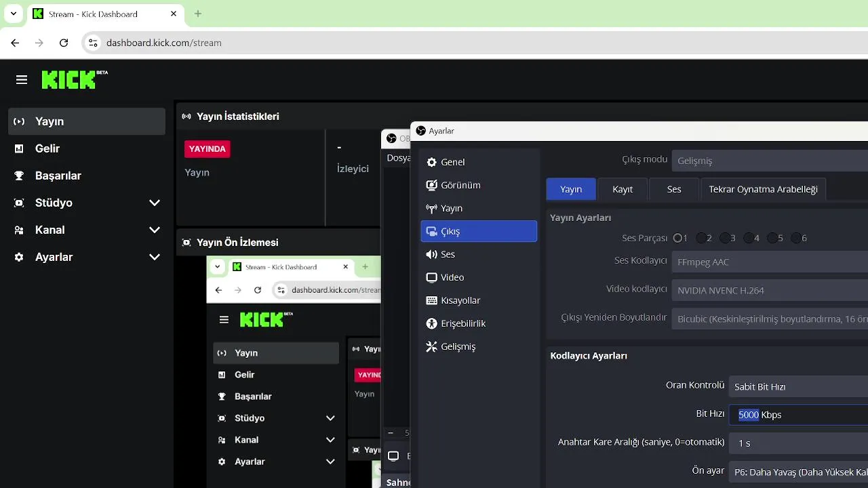
Task: Open the Ön ayar preset dropdown
Action: (x=798, y=472)
